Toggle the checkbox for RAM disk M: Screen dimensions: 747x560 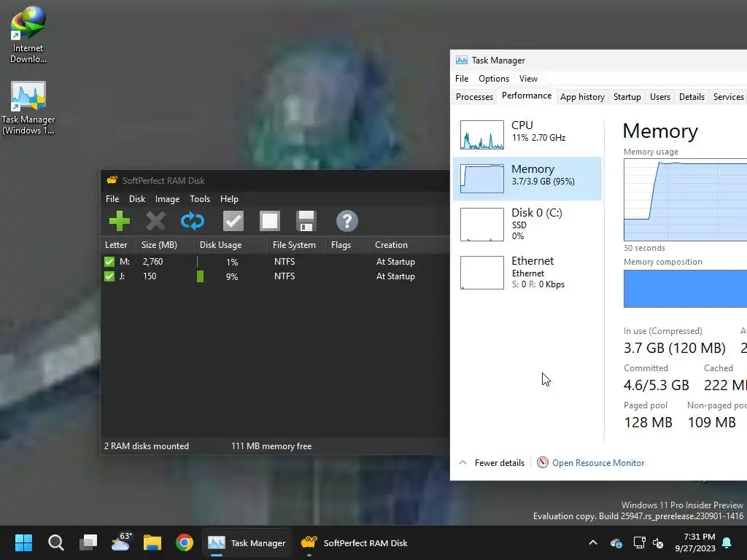point(109,262)
